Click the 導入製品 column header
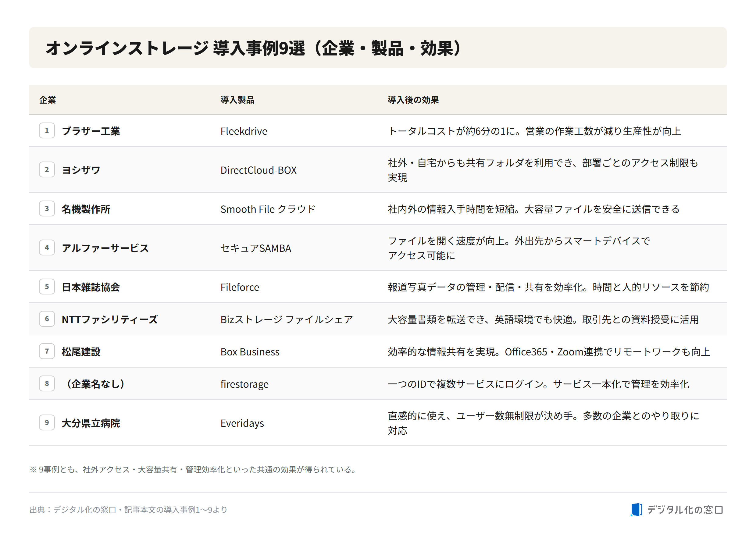The height and width of the screenshot is (545, 756). click(237, 100)
